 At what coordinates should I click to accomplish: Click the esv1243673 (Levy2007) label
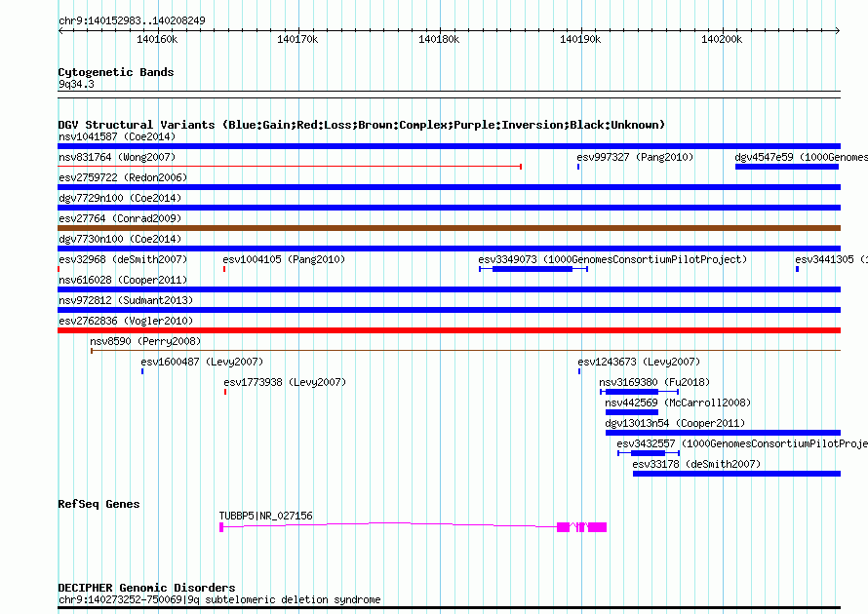(639, 362)
